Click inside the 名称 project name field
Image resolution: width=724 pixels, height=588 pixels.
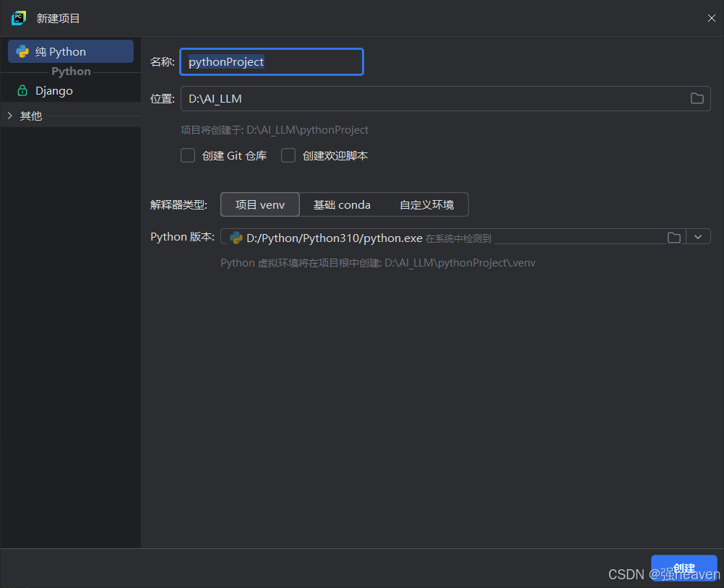tap(271, 61)
